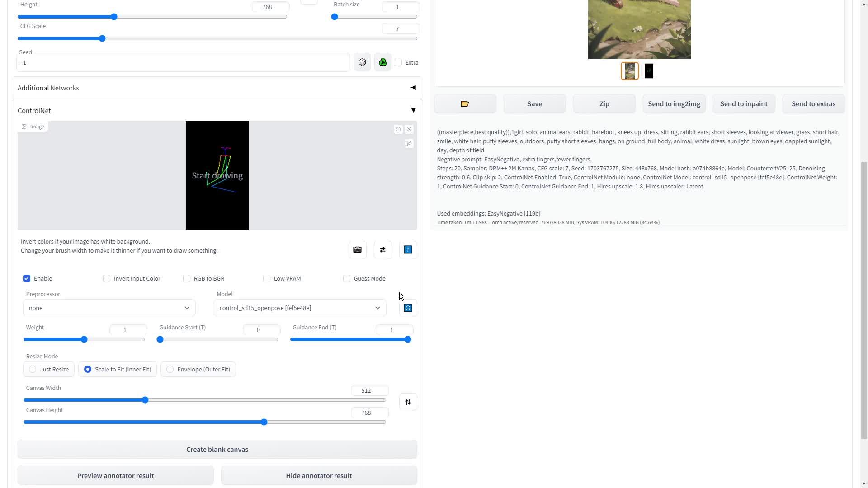868x488 pixels.
Task: Expand the Additional Networks section
Action: (x=217, y=88)
